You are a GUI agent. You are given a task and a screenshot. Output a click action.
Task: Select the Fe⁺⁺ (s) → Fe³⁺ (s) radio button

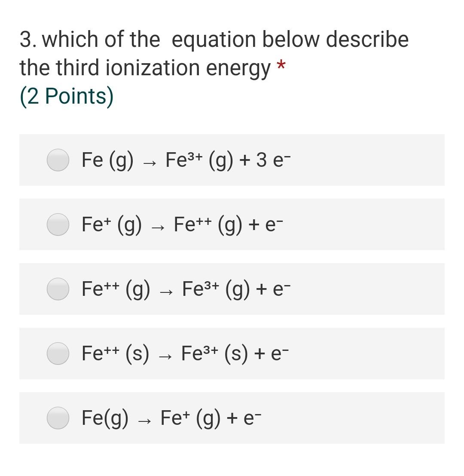(x=58, y=353)
